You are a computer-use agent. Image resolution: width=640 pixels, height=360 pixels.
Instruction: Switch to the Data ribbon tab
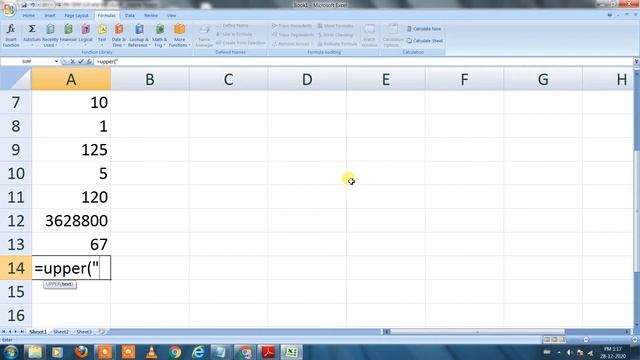[130, 16]
